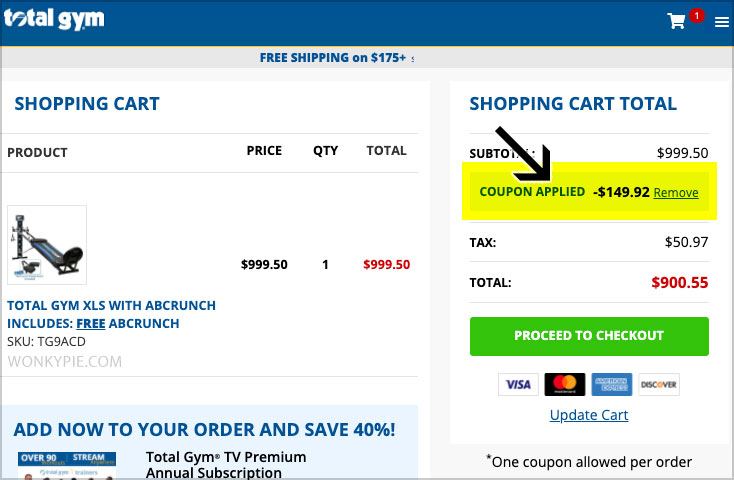Click the quantity value 1
This screenshot has height=480, width=734.
[x=325, y=265]
